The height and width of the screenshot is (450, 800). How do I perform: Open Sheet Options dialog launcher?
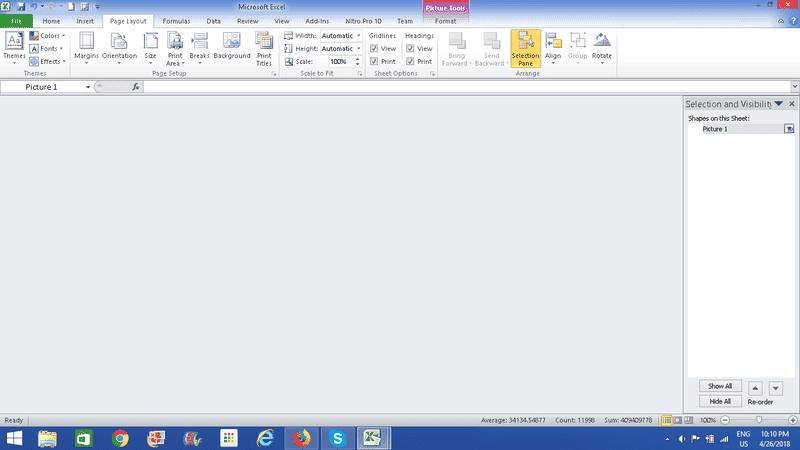click(432, 74)
